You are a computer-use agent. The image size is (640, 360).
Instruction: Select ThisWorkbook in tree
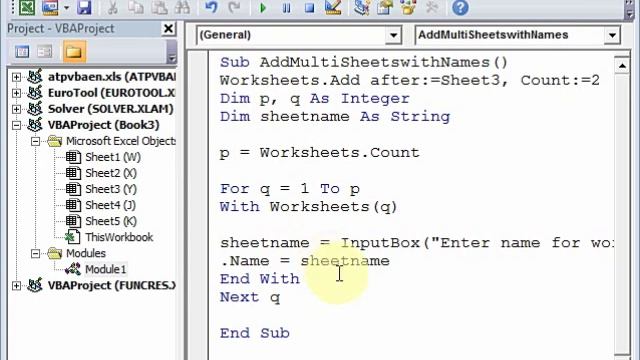(119, 238)
